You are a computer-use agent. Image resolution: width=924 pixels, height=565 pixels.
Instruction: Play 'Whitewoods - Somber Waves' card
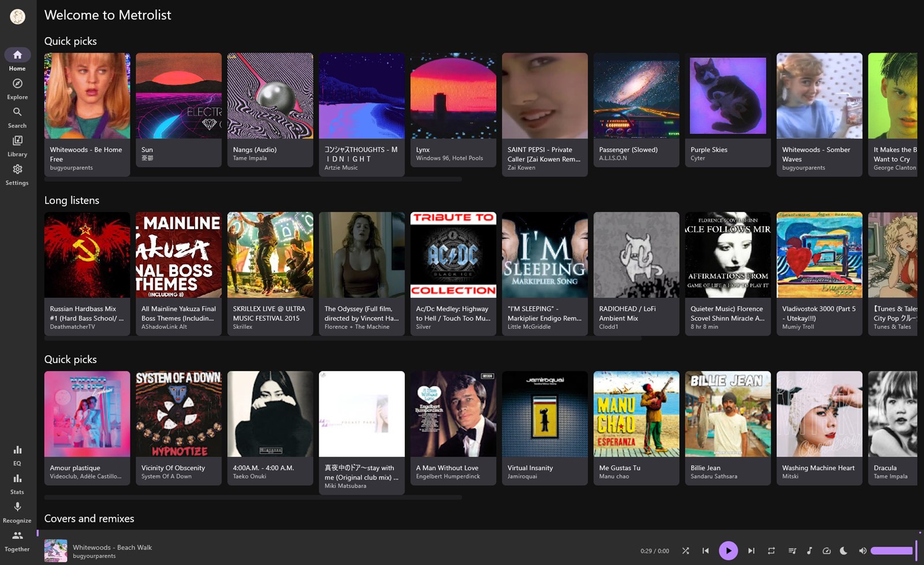pos(819,114)
